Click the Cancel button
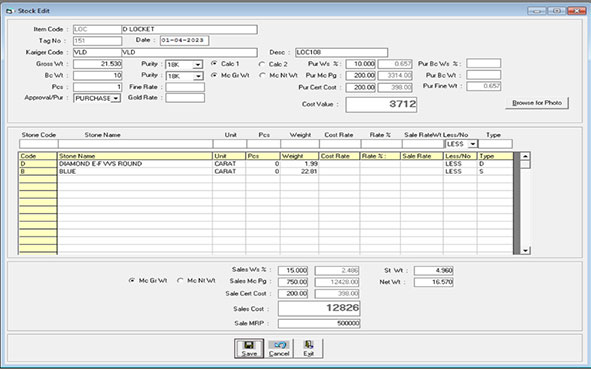Viewport: 591px width, 369px height. pyautogui.click(x=279, y=348)
